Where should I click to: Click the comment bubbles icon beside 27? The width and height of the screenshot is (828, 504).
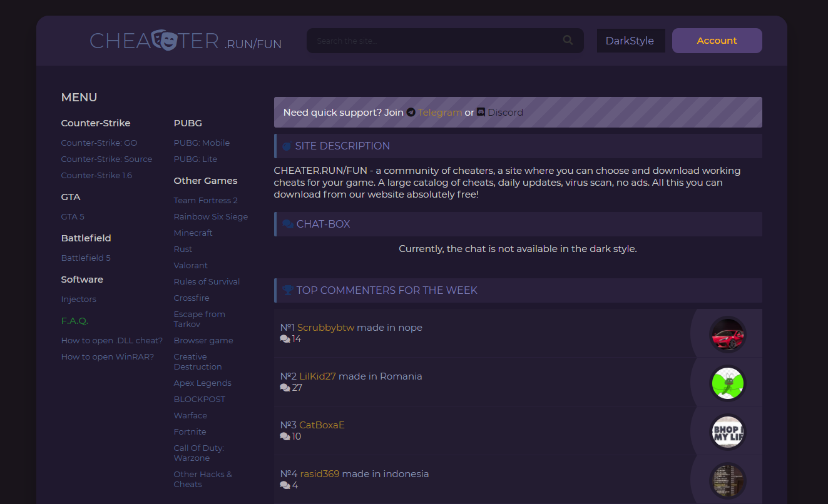coord(285,388)
